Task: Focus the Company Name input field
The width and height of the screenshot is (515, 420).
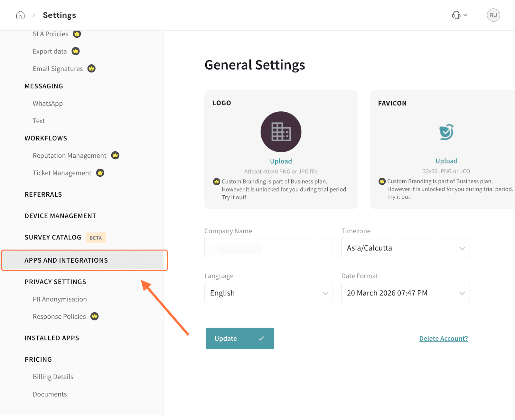Action: pos(268,248)
